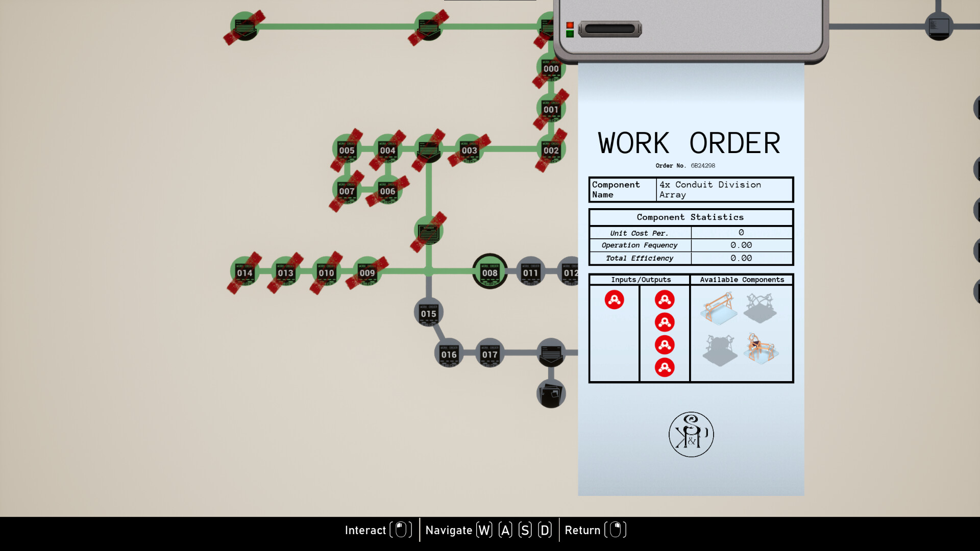980x551 pixels.
Task: Click the Unit Cost Per. value
Action: point(741,233)
